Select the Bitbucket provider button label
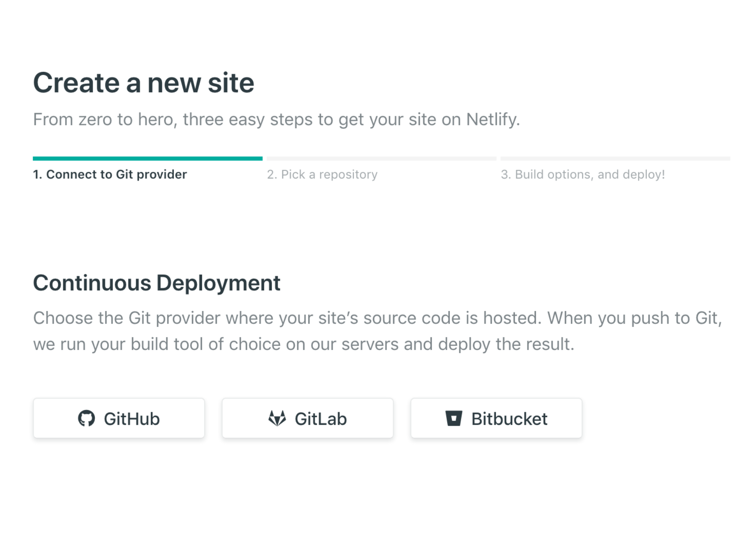 point(509,419)
